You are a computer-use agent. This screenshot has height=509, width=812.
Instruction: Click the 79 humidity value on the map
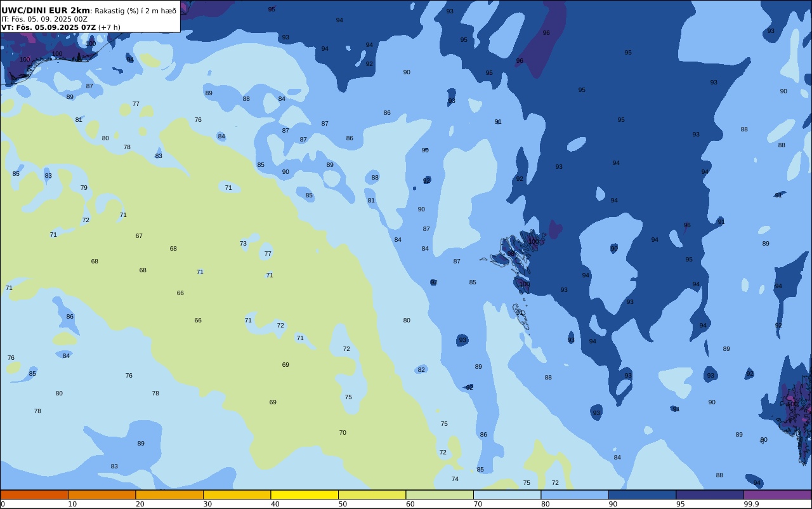[84, 188]
